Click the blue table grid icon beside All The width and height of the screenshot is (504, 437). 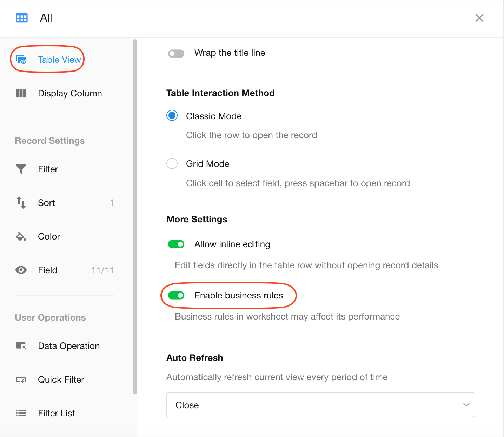(22, 18)
